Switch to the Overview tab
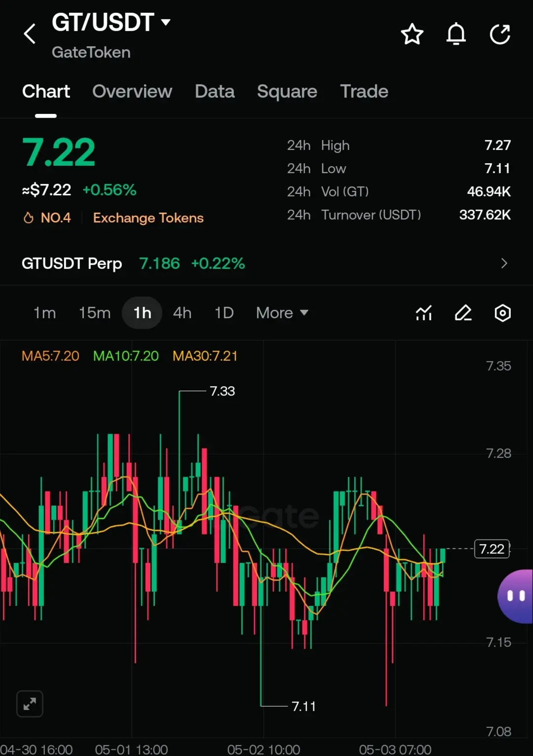Screen dimensions: 533x756 [132, 91]
